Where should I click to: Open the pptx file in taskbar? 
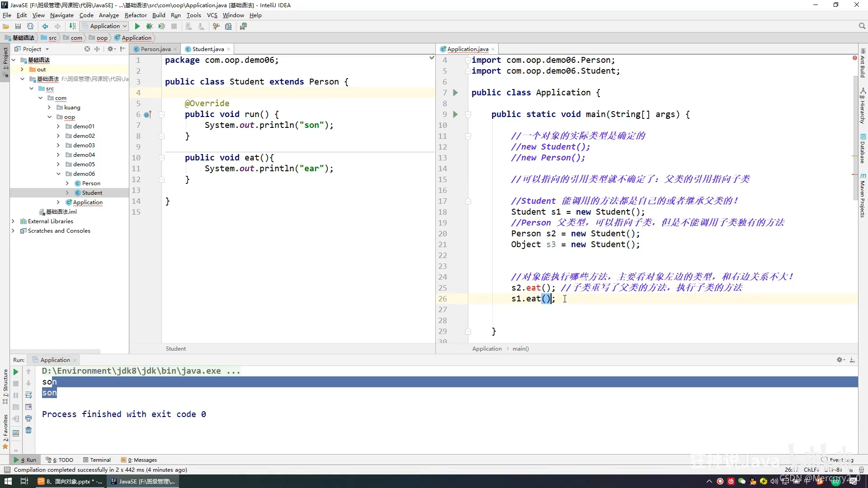[x=70, y=481]
